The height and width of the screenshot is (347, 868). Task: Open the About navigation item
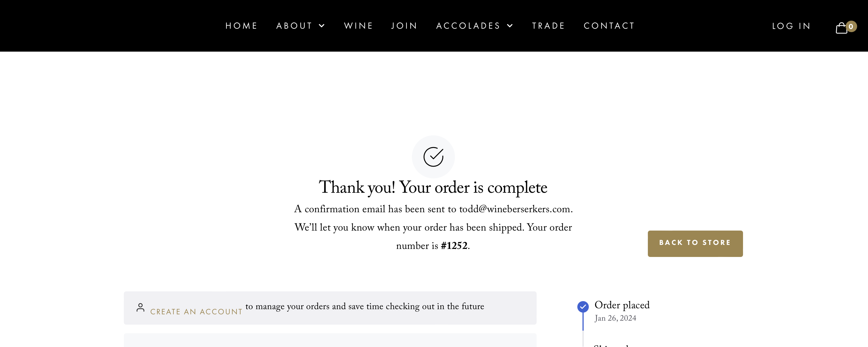click(x=294, y=26)
